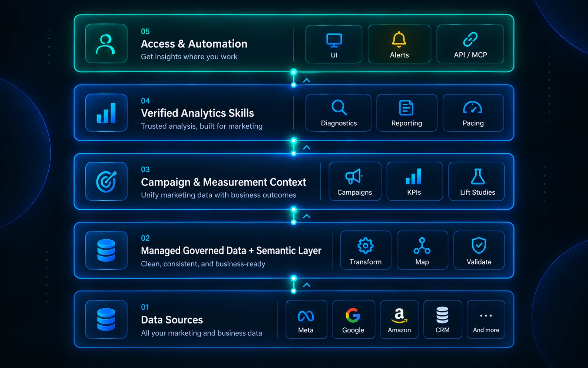Select the CRM database tile
This screenshot has height=368, width=588.
click(443, 319)
